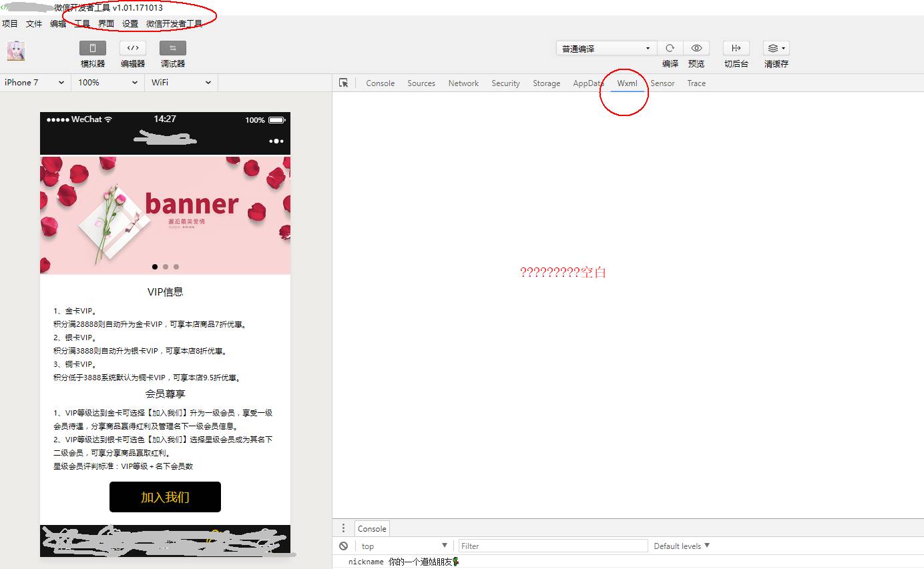Viewport: 924px width, 569px height.
Task: Open the 100% zoom dropdown
Action: (x=107, y=83)
